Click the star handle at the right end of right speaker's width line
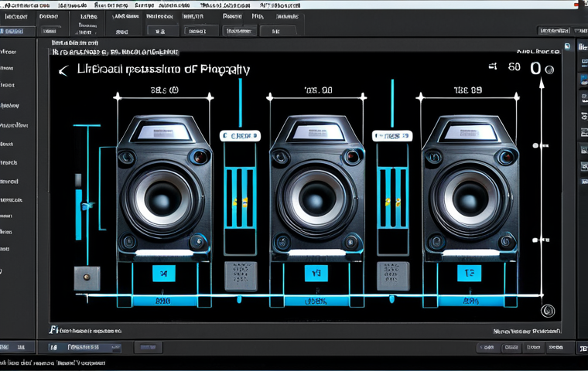Screen dimensions: 588x371 pos(517,97)
